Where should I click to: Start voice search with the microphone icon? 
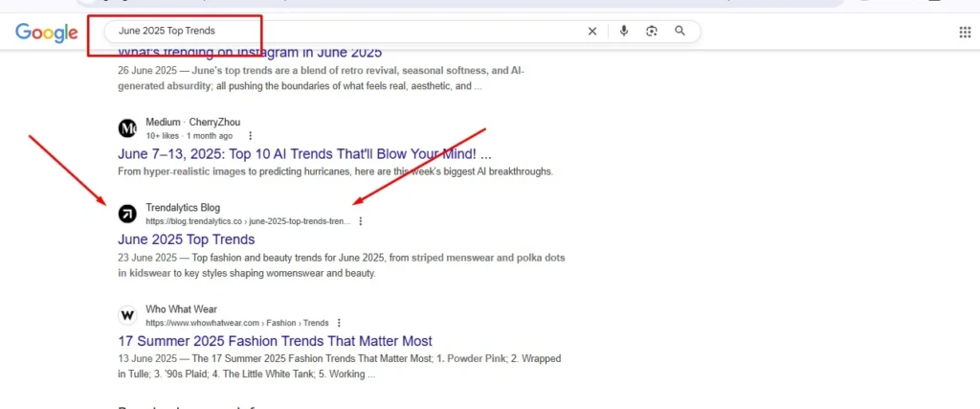623,32
